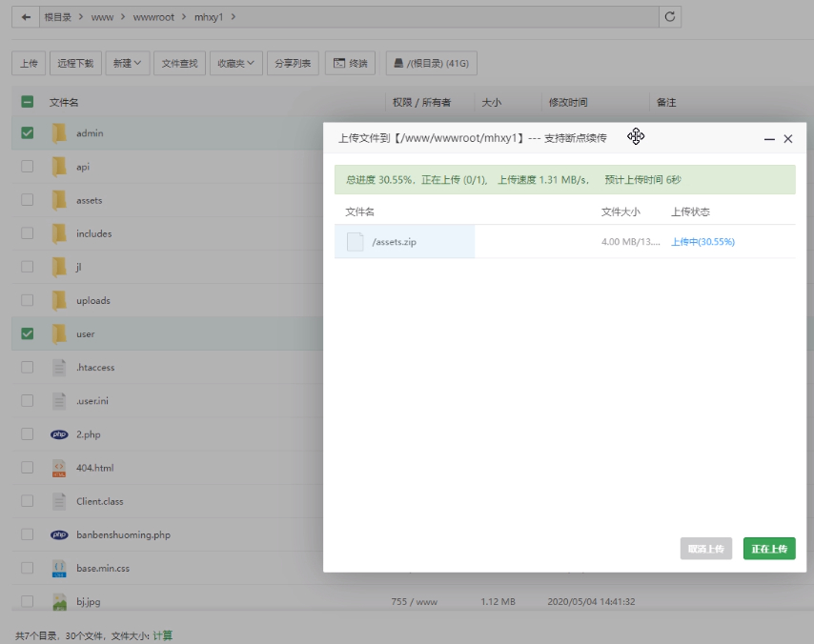
Task: Expand the 收藏夹 dropdown
Action: [x=235, y=63]
